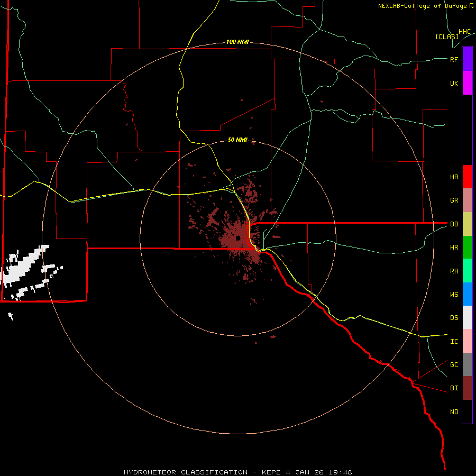Click the RF purple legend color swatch
The height and width of the screenshot is (476, 476).
[467, 59]
